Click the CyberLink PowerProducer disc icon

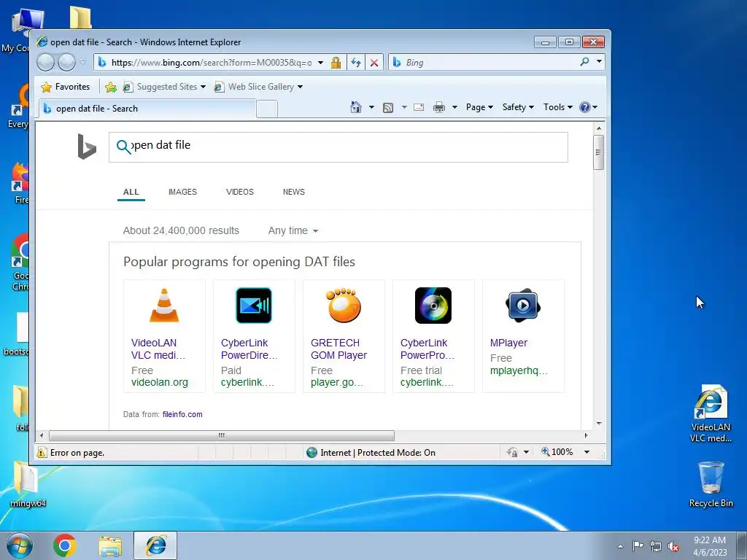[433, 306]
